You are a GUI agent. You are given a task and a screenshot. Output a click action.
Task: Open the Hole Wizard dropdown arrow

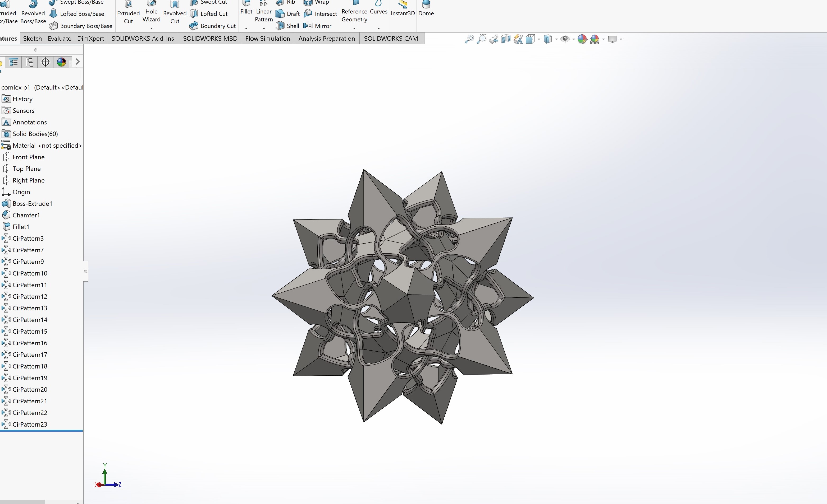[x=151, y=28]
